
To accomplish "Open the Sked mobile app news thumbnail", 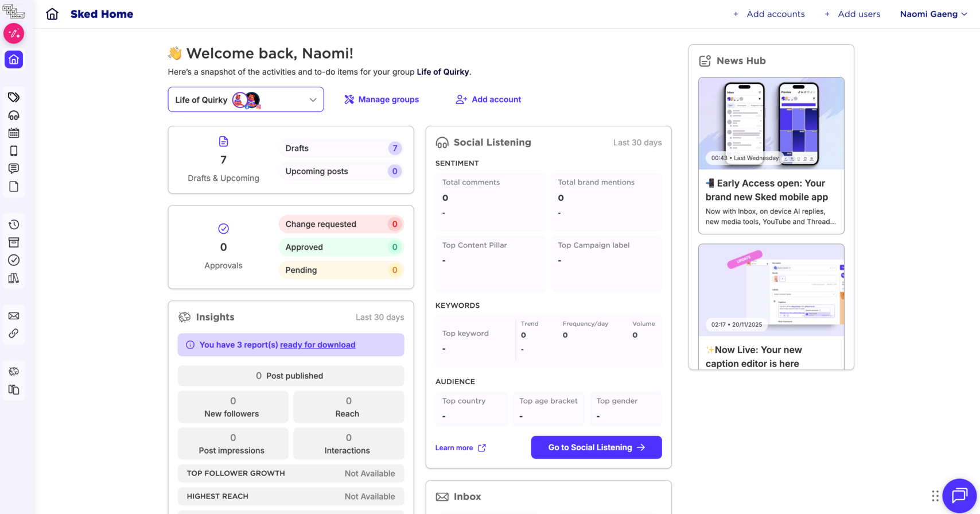I will coord(771,123).
